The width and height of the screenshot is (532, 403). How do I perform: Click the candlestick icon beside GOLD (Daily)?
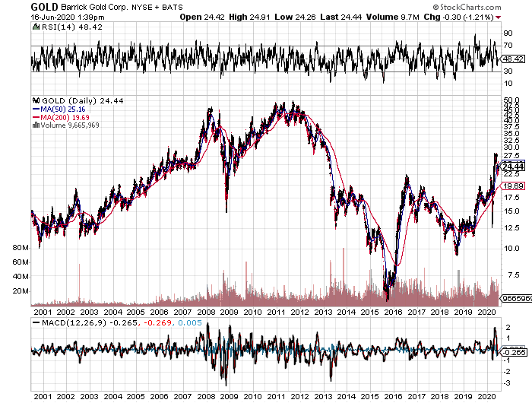tap(36, 100)
